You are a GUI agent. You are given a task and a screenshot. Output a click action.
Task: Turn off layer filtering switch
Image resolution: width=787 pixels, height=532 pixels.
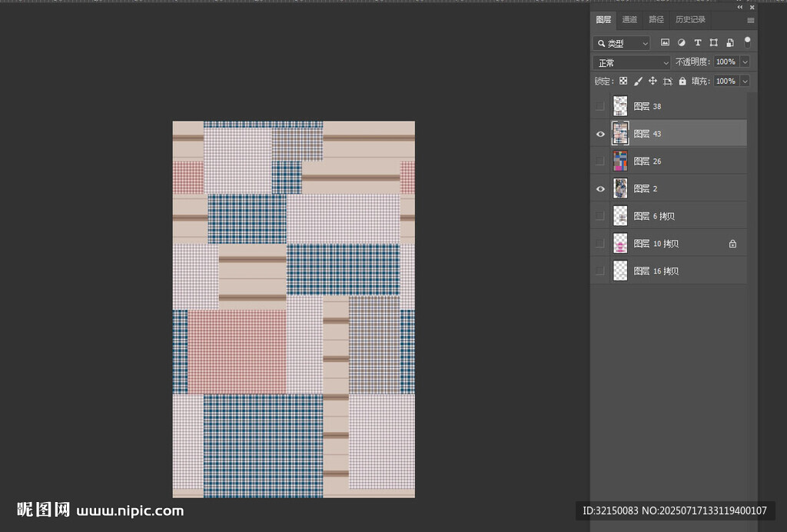747,42
